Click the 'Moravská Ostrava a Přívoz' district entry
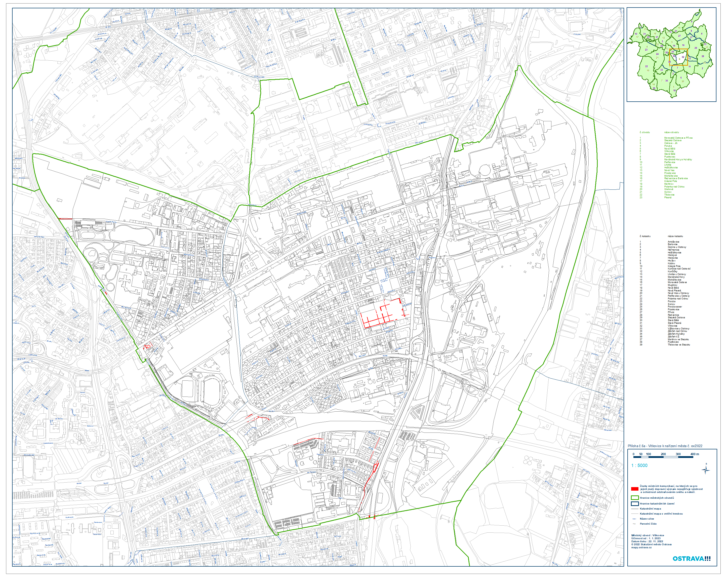This screenshot has width=728, height=587. tap(678, 138)
